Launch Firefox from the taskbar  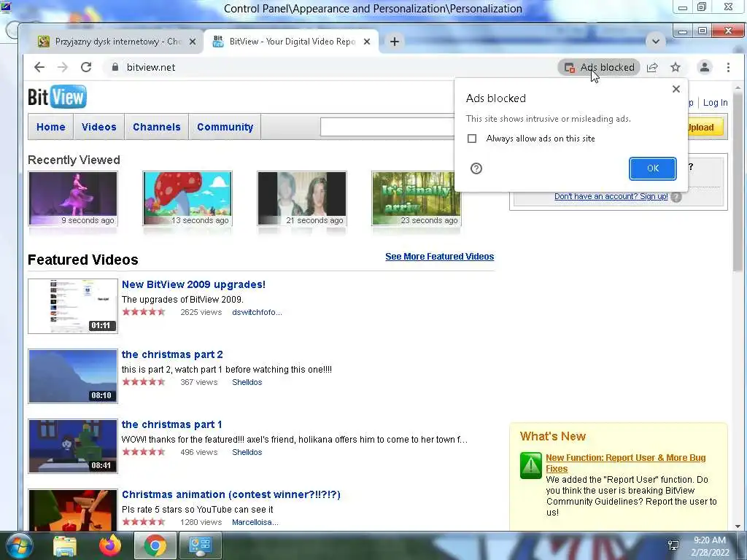pyautogui.click(x=110, y=545)
